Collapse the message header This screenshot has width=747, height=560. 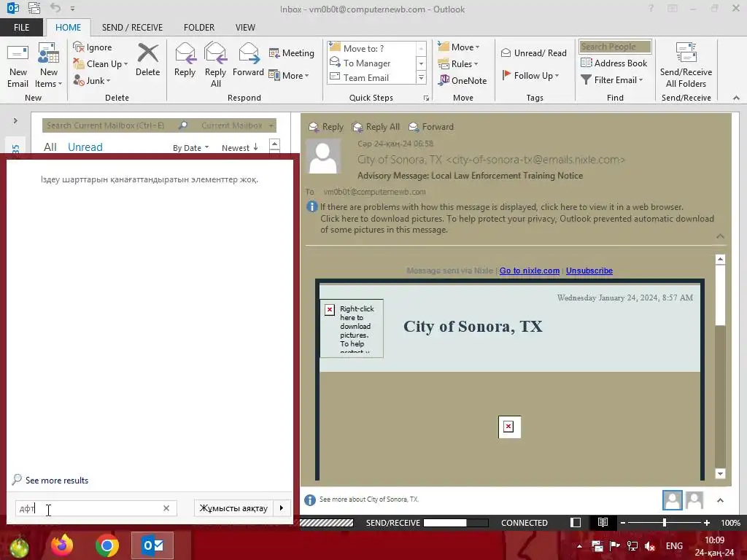[x=720, y=236]
